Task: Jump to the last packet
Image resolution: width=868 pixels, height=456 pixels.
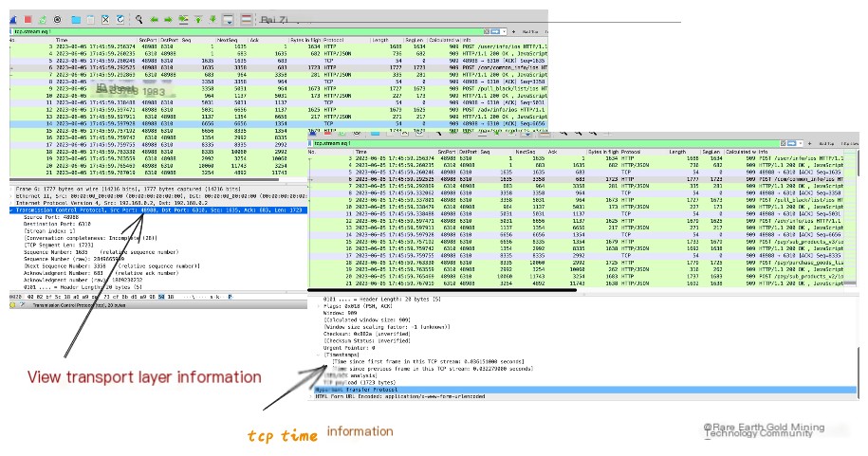Action: pyautogui.click(x=212, y=19)
